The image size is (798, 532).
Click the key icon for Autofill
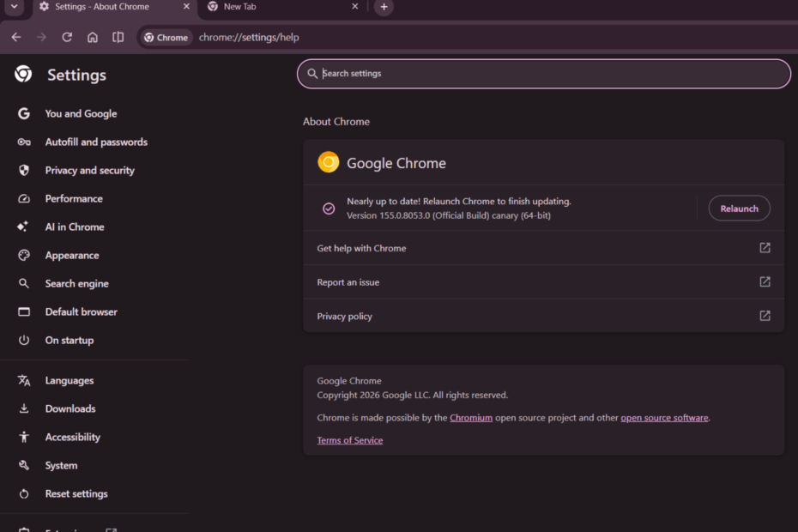[24, 142]
